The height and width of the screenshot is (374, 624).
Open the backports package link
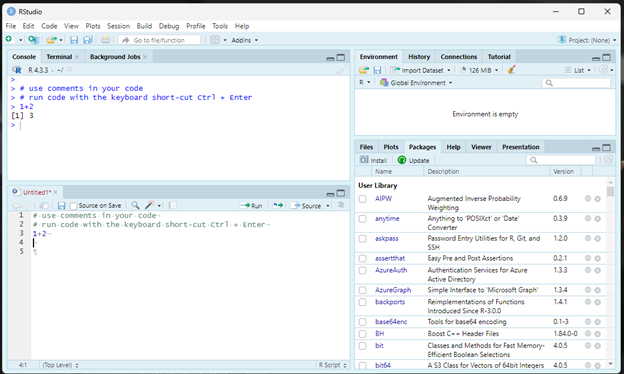point(390,302)
